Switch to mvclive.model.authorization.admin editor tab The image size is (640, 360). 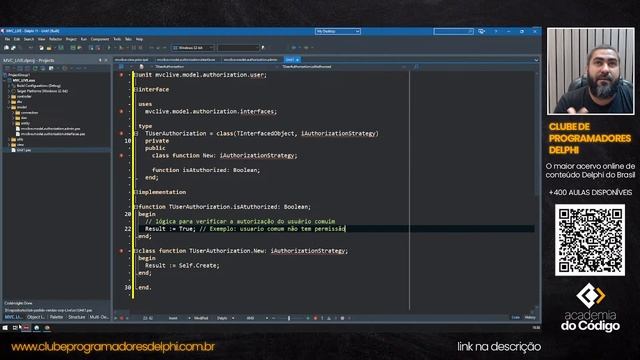point(250,60)
